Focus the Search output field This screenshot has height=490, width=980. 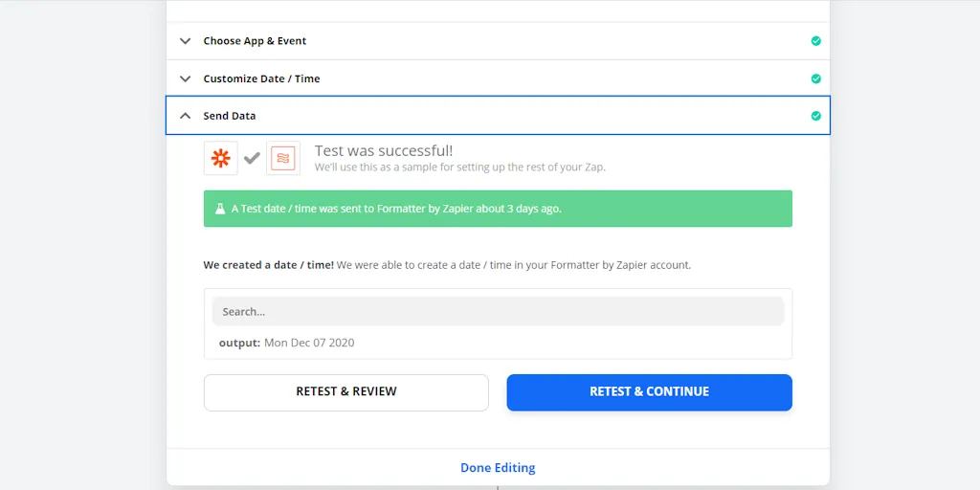point(498,311)
